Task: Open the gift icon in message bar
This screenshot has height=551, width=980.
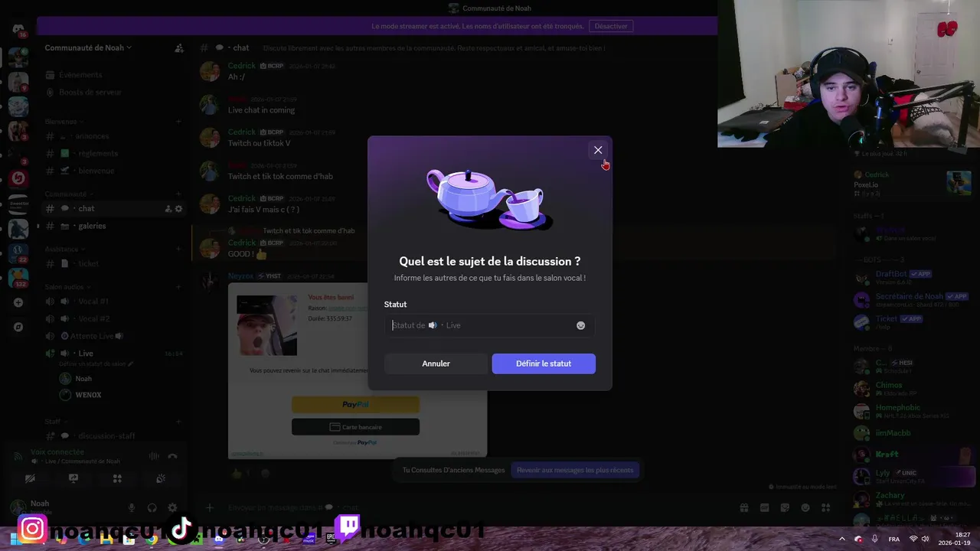Action: (x=743, y=507)
